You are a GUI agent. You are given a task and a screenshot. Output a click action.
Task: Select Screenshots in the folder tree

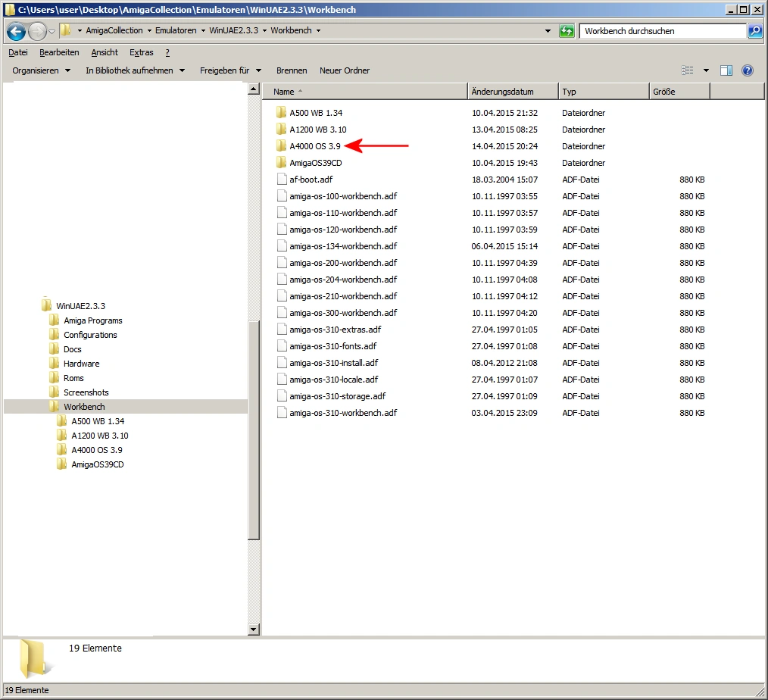click(x=86, y=392)
